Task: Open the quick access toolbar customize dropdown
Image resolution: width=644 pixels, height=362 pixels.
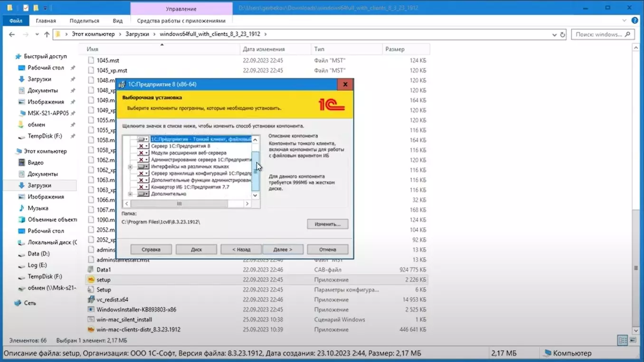Action: (46, 8)
